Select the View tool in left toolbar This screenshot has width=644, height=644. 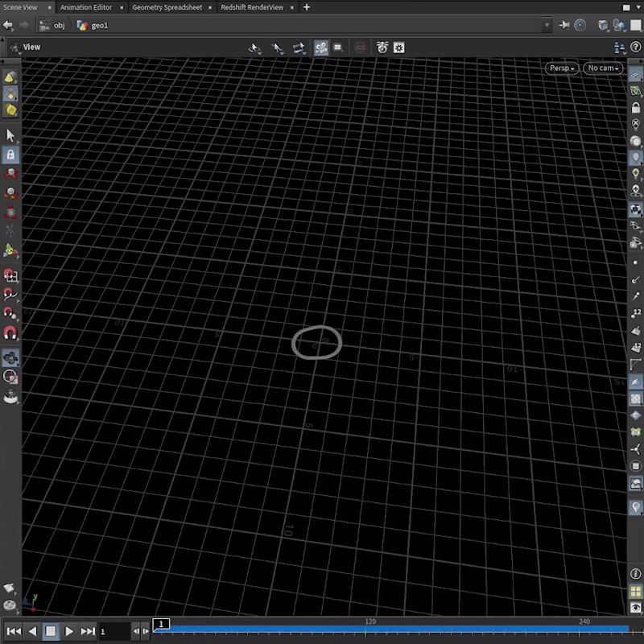click(x=10, y=357)
